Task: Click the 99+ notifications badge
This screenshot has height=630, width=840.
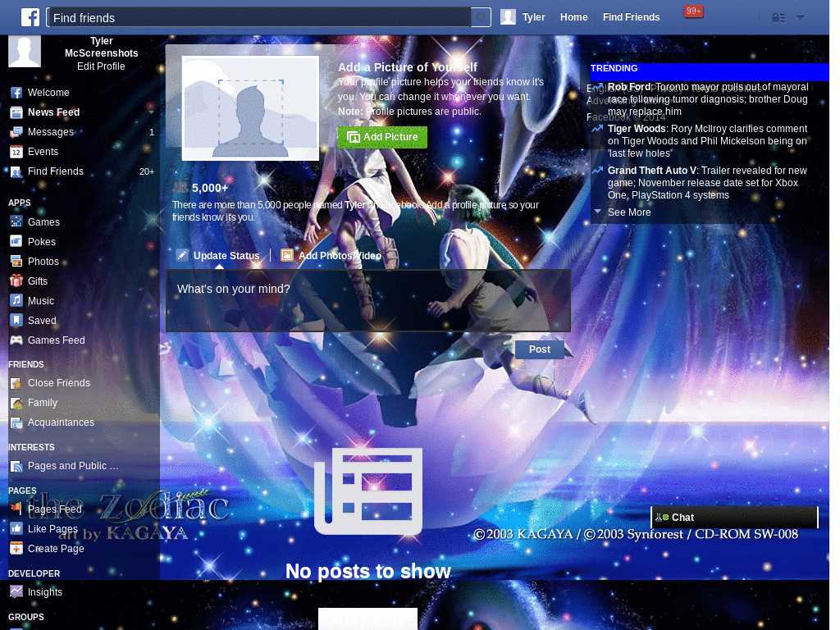Action: tap(693, 11)
